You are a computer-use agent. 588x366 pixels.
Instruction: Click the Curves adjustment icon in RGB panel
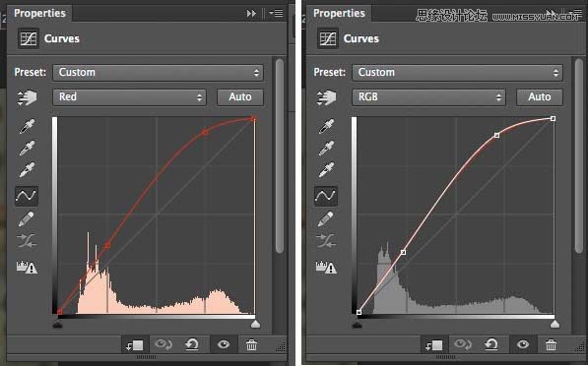328,38
